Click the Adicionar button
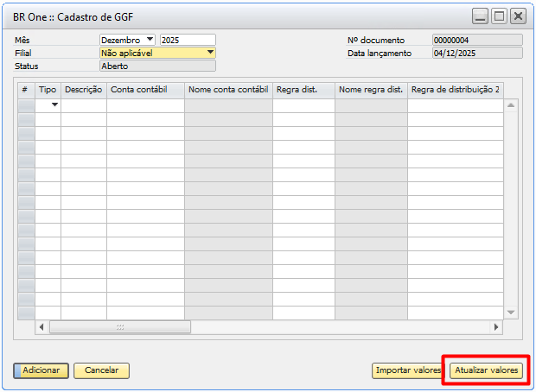 (41, 370)
